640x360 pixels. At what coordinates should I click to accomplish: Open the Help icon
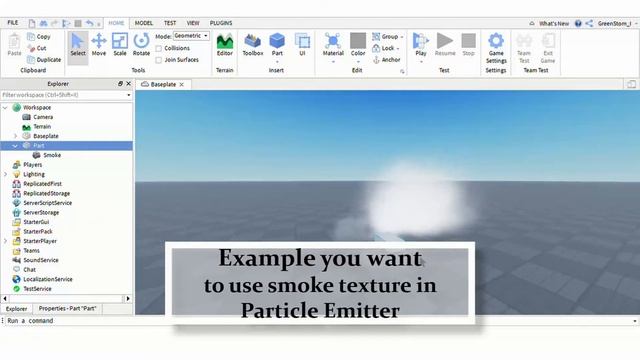[x=578, y=24]
